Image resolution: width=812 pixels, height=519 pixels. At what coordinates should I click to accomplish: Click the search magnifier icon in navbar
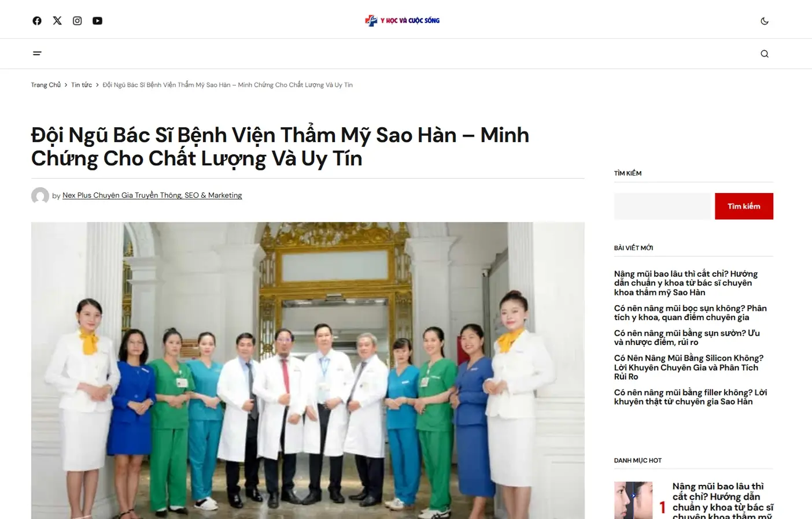(765, 54)
